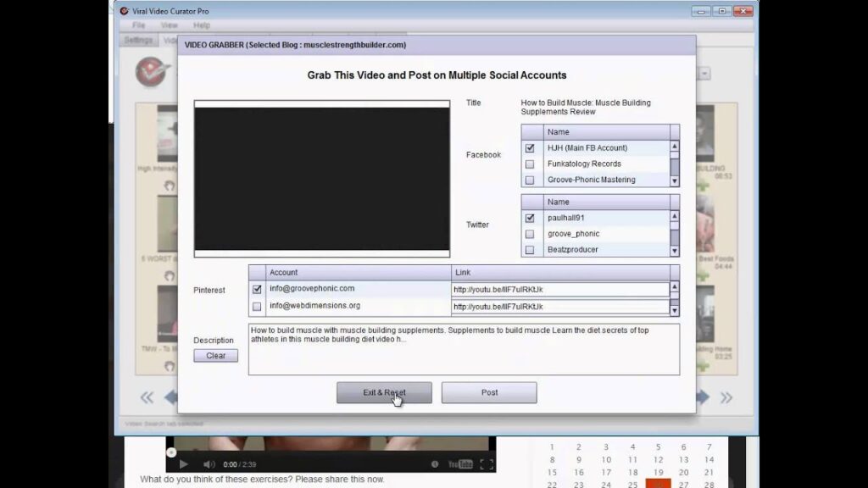The image size is (868, 488).
Task: Open the File menu
Action: [x=138, y=25]
